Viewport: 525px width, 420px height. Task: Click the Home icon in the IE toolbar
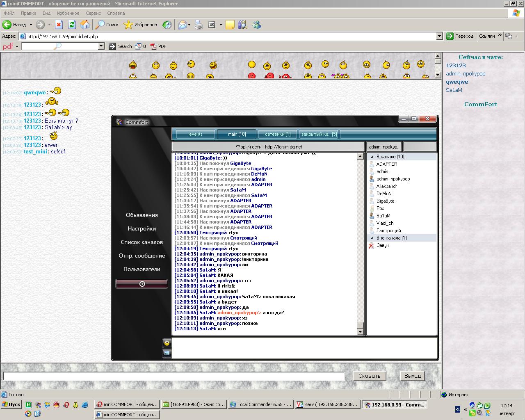click(x=85, y=25)
